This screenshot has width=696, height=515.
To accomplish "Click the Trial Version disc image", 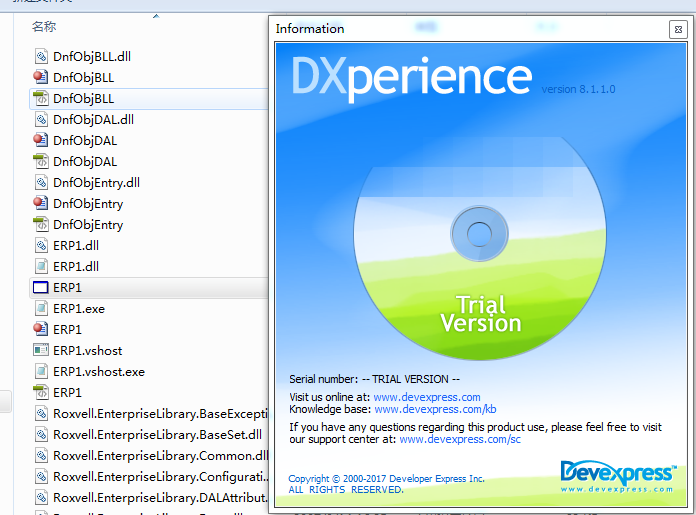I will coord(480,249).
